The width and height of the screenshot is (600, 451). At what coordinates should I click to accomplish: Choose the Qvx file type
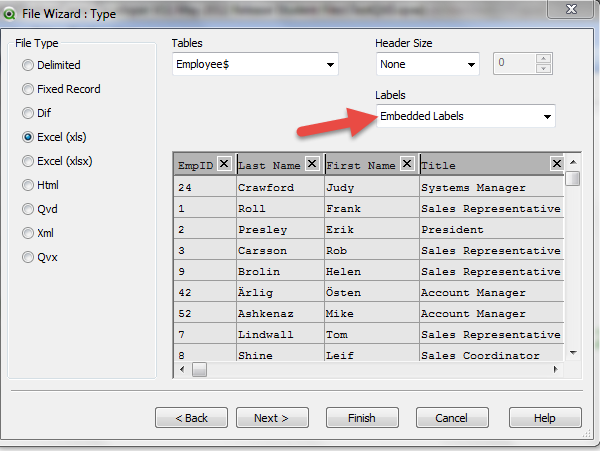click(x=40, y=257)
